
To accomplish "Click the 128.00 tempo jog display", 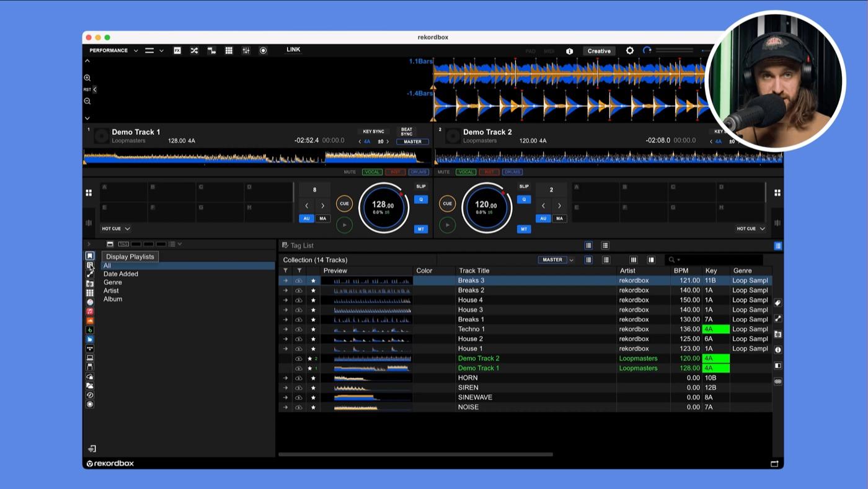I will tap(383, 207).
